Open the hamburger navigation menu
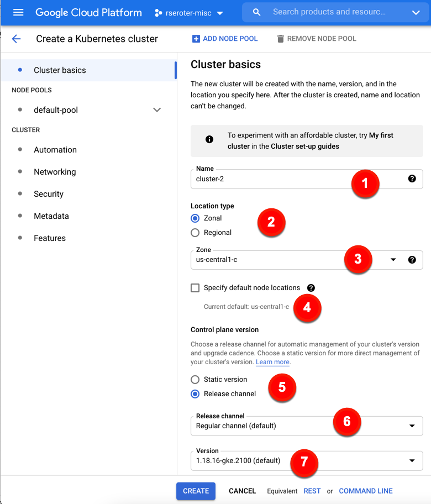This screenshot has height=504, width=431. coord(18,12)
